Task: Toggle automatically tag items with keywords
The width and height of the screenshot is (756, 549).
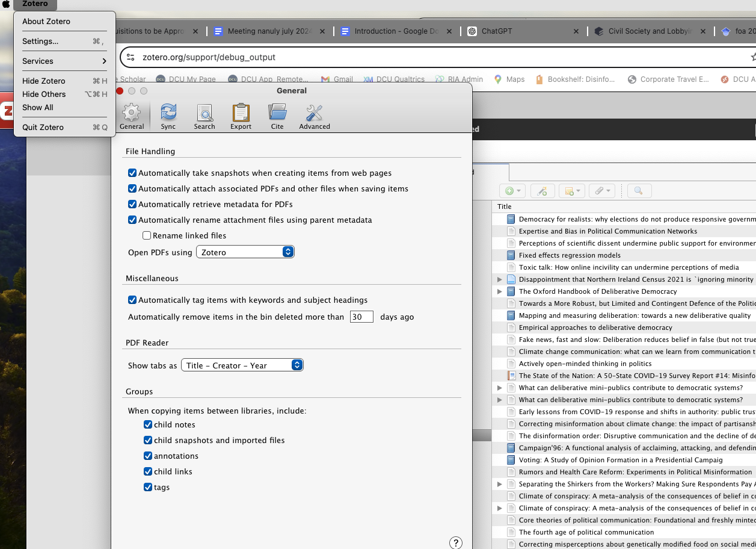Action: point(132,300)
